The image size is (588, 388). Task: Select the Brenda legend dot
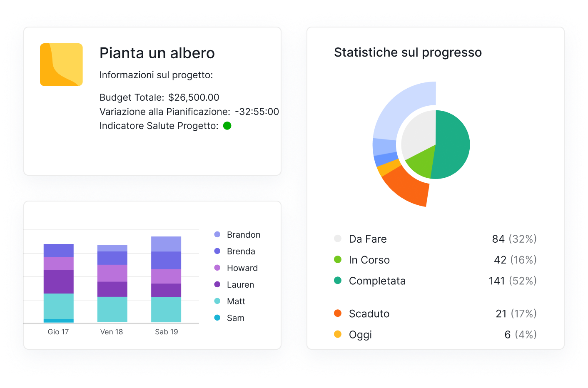point(217,251)
